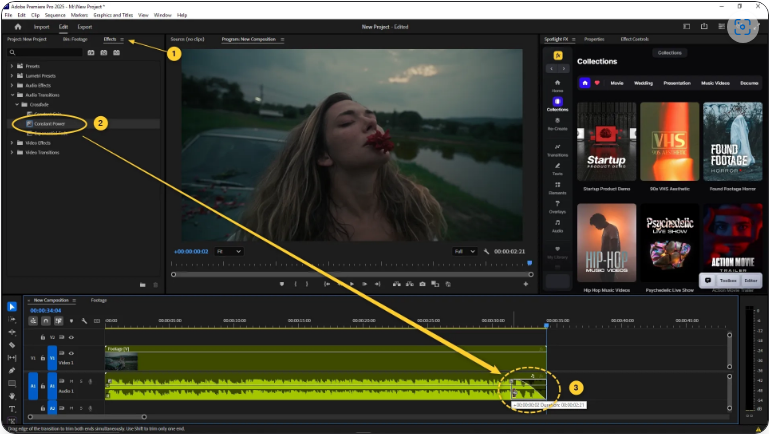Filter collections by Movie
Image resolution: width=769 pixels, height=434 pixels.
[617, 83]
